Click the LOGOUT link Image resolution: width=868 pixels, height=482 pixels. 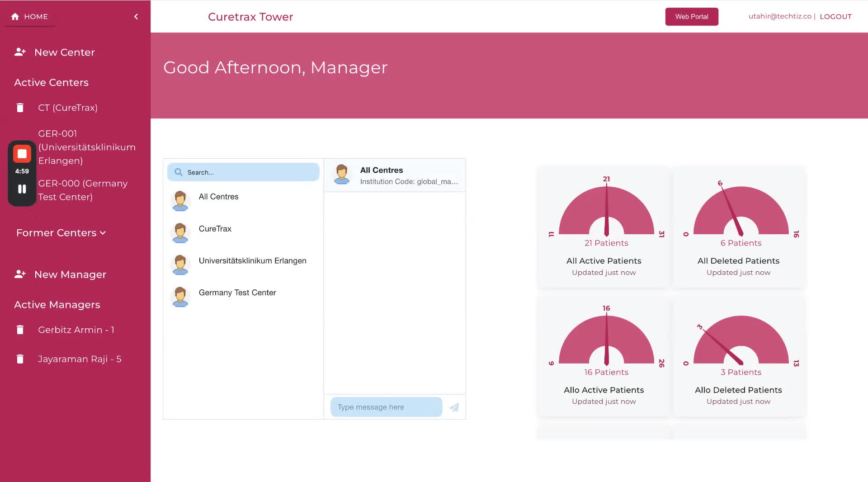[x=835, y=17]
